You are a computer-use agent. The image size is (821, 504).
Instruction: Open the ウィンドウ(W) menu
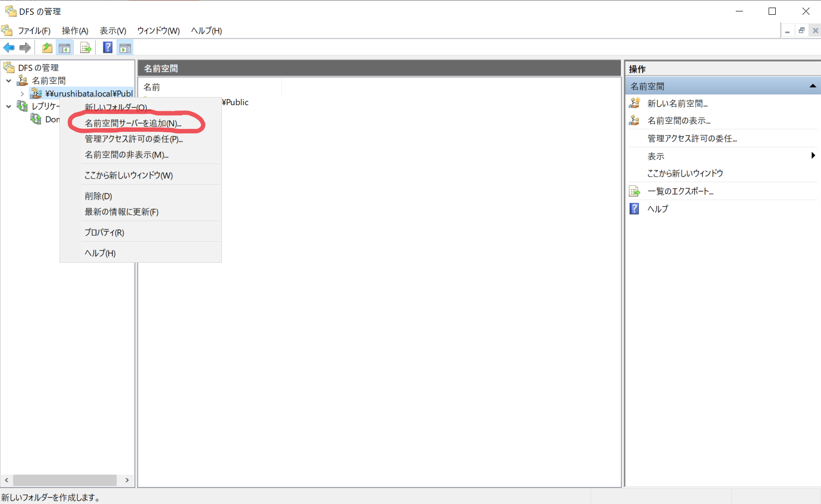159,31
